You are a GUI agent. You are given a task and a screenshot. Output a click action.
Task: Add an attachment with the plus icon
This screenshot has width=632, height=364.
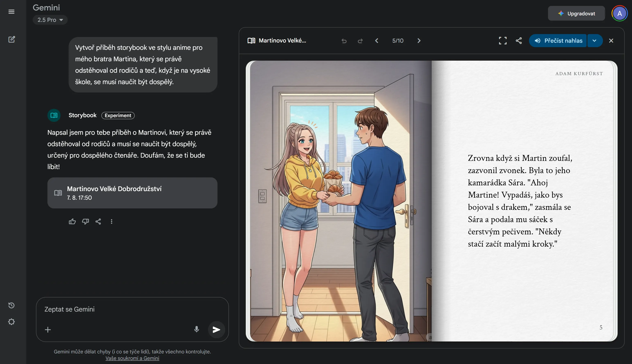point(48,330)
